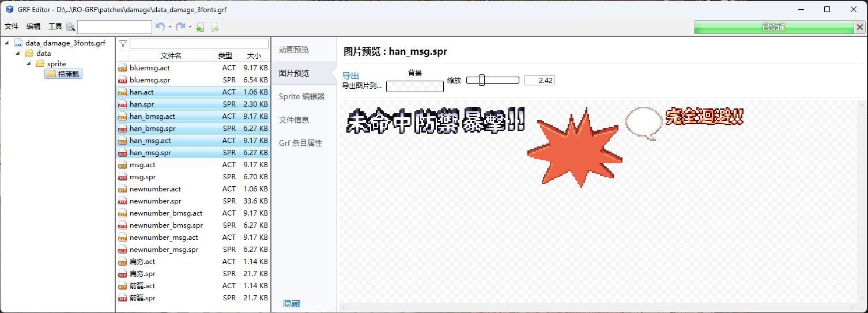Collapse the data folder in tree

tap(18, 54)
